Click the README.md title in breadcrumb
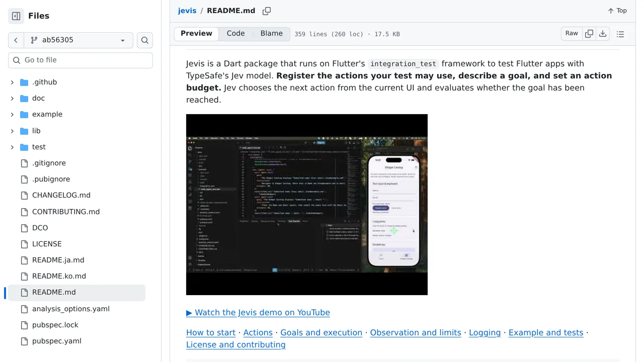Viewport: 644px width, 362px height. tap(231, 11)
